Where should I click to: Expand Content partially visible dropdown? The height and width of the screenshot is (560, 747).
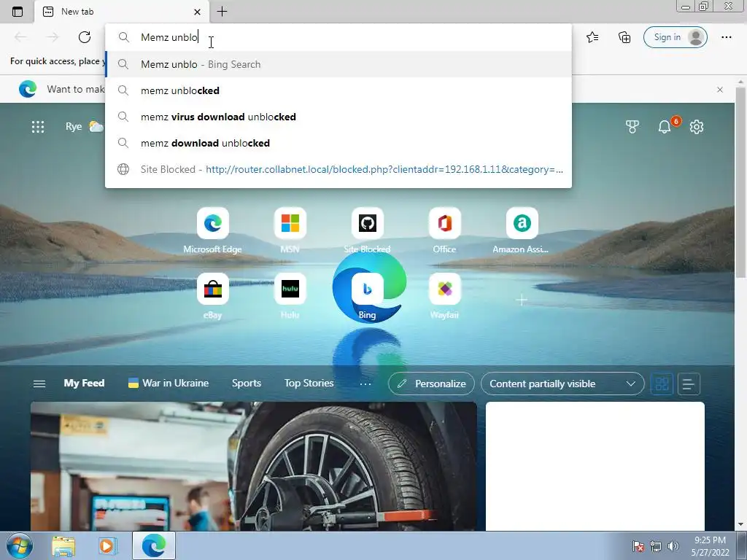(562, 384)
